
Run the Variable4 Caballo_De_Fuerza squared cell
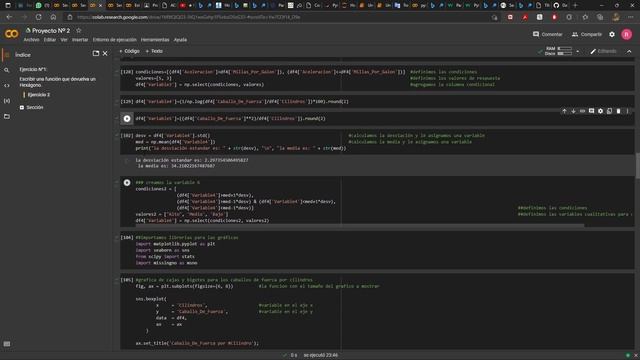127,119
